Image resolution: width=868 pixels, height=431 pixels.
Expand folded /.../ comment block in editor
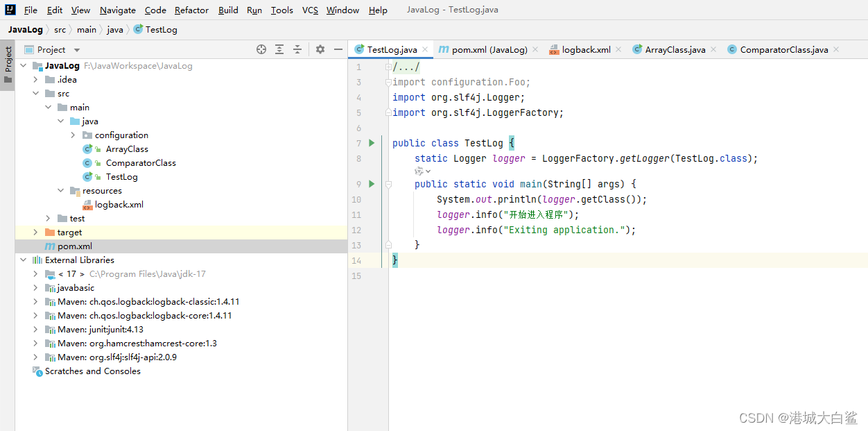pos(406,67)
